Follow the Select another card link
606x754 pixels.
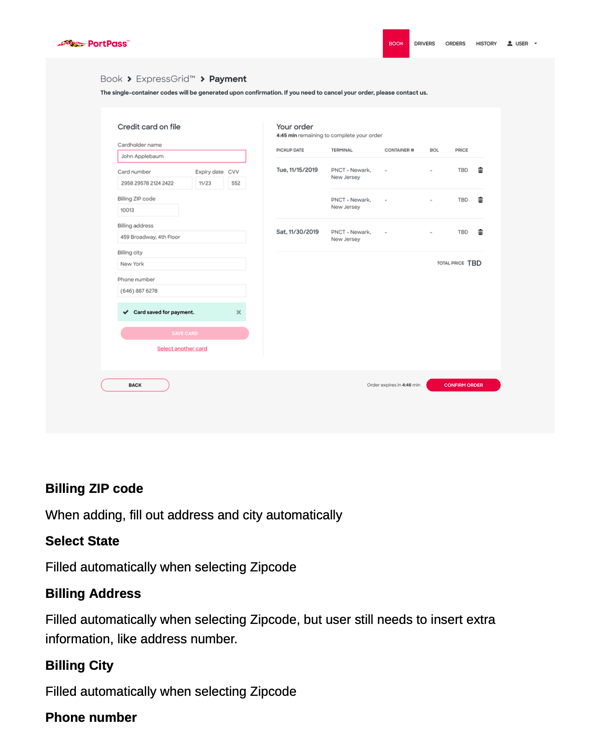click(182, 349)
